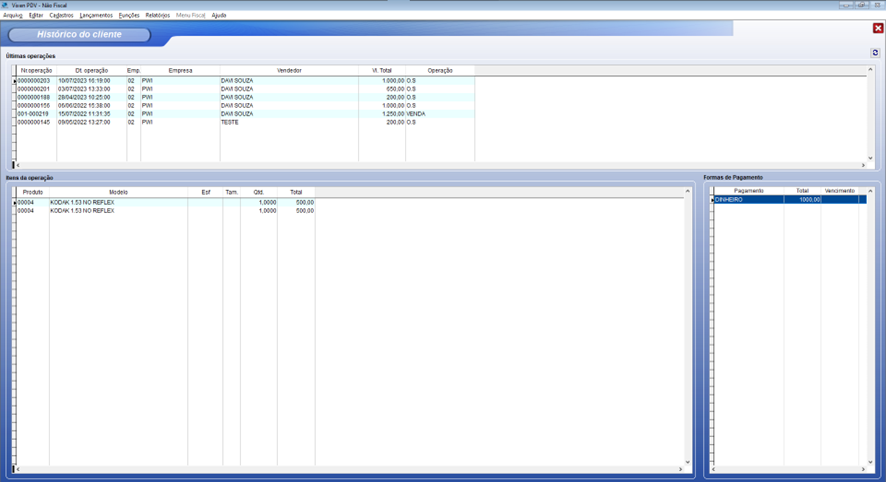Click the Vencimento column header in payments
The width and height of the screenshot is (886, 482).
[839, 191]
